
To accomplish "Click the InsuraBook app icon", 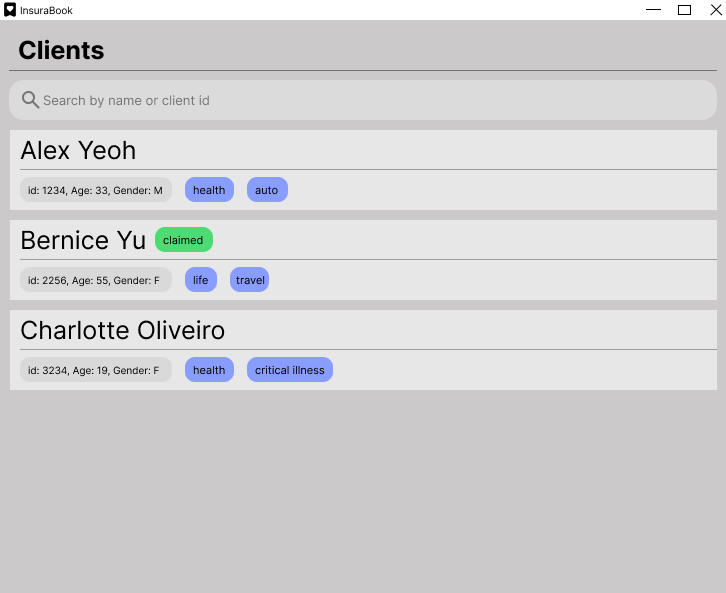I will 10,10.
